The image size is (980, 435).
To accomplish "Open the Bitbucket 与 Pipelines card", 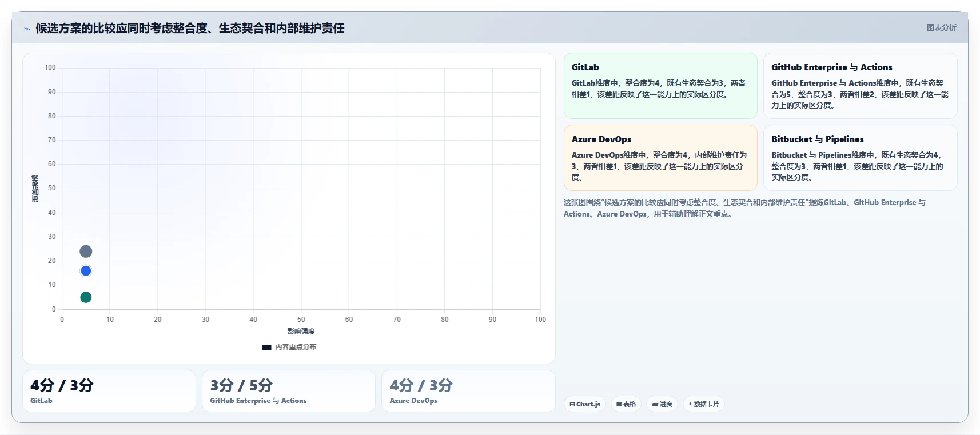I will point(860,158).
